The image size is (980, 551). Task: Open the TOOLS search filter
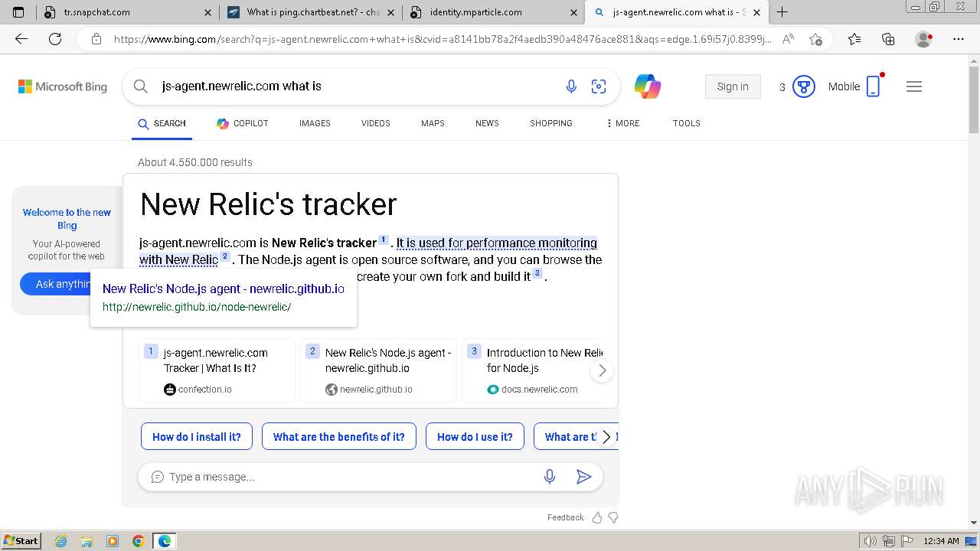[x=687, y=123]
